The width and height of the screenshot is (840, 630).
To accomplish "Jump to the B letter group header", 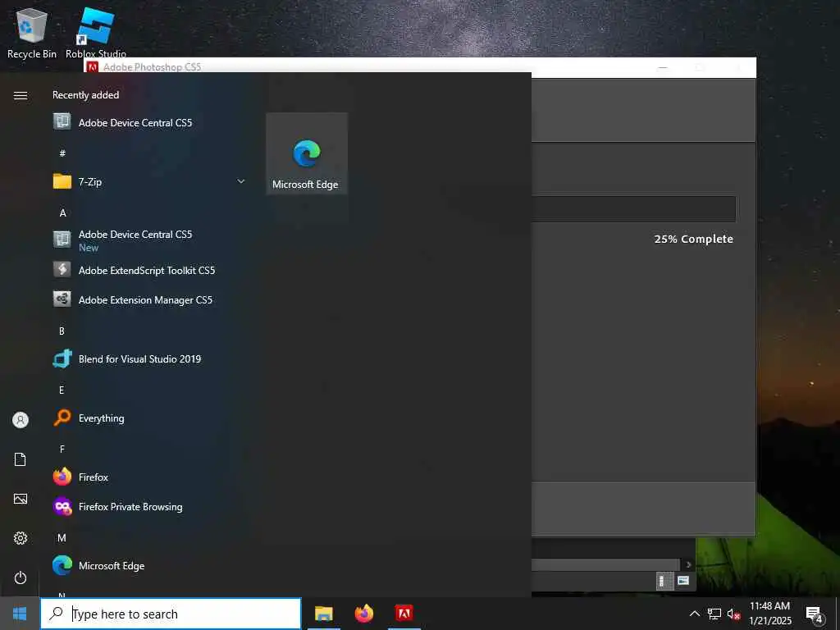I will point(62,331).
